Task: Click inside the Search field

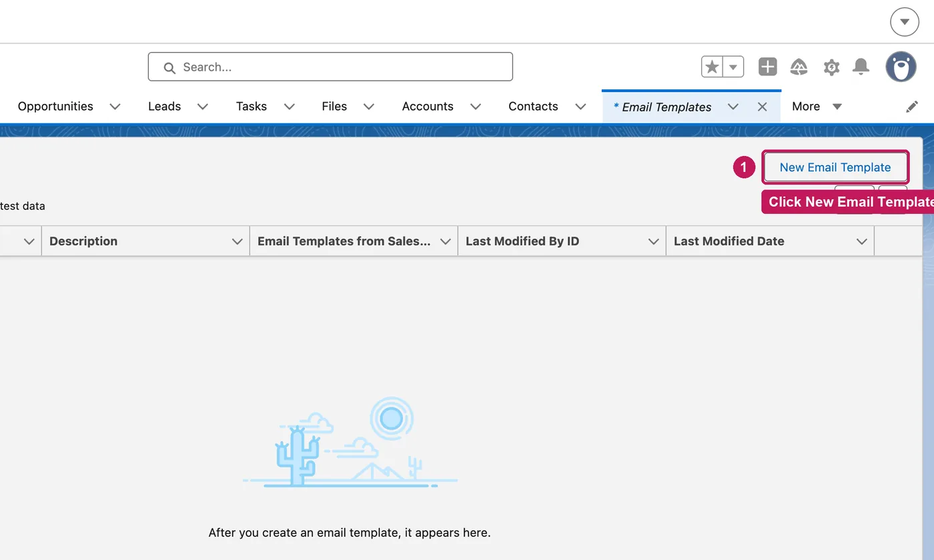Action: click(330, 67)
